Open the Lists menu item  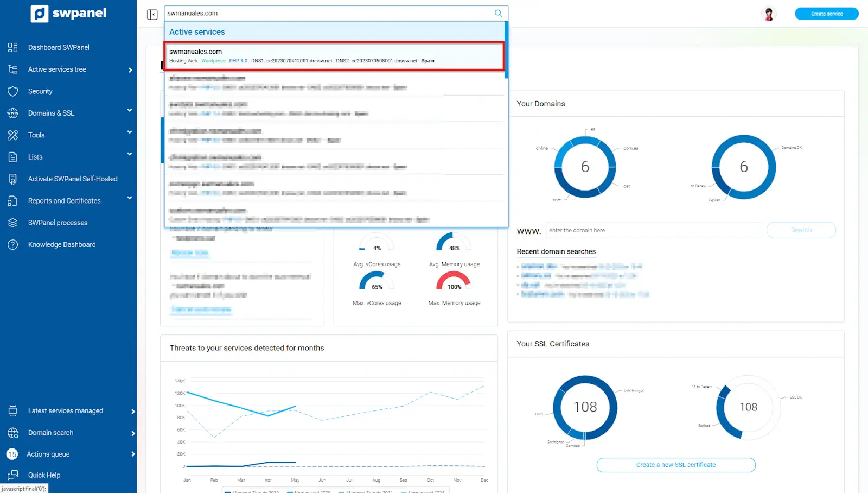[x=35, y=157]
